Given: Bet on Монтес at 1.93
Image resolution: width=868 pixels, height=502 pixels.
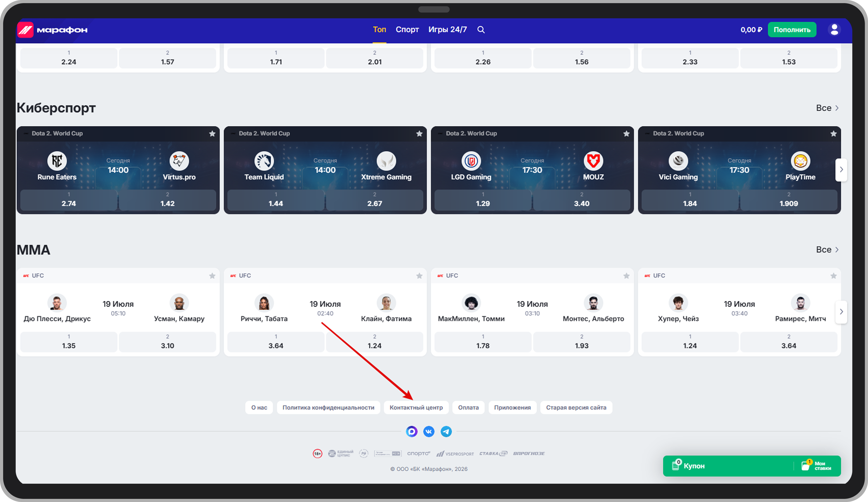Looking at the screenshot, I should point(581,342).
